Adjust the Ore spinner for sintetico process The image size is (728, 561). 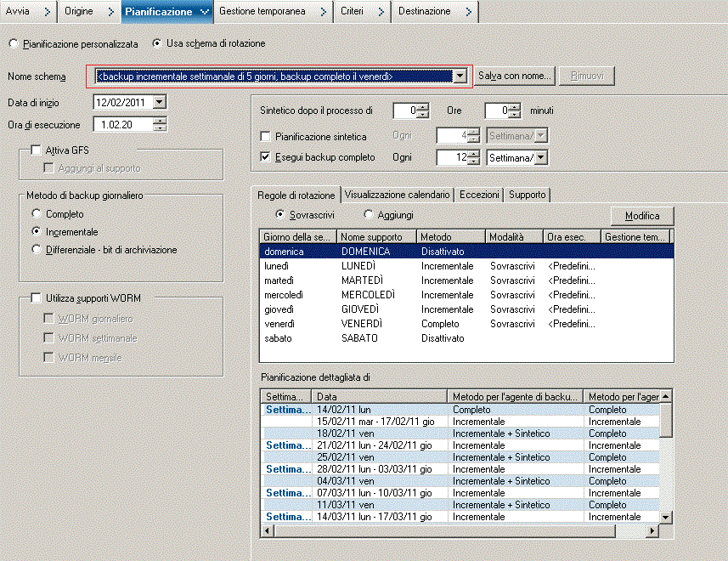(x=423, y=107)
